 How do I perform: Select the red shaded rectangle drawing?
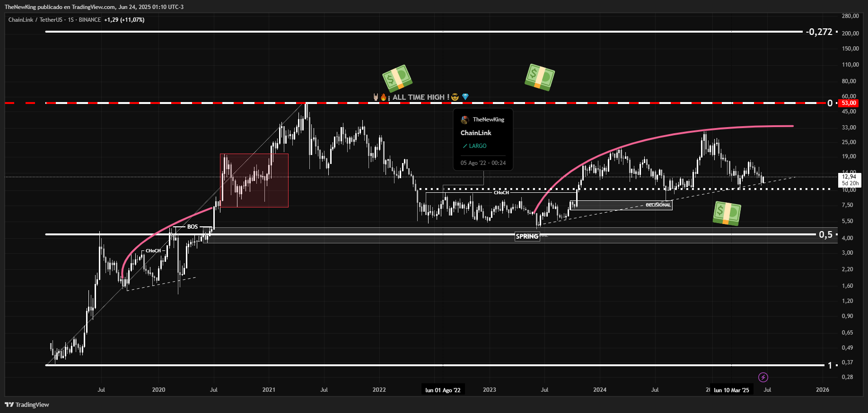[x=254, y=181]
